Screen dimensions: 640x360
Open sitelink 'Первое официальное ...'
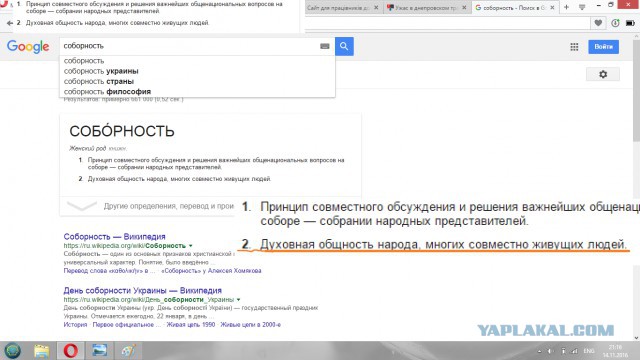pos(127,324)
